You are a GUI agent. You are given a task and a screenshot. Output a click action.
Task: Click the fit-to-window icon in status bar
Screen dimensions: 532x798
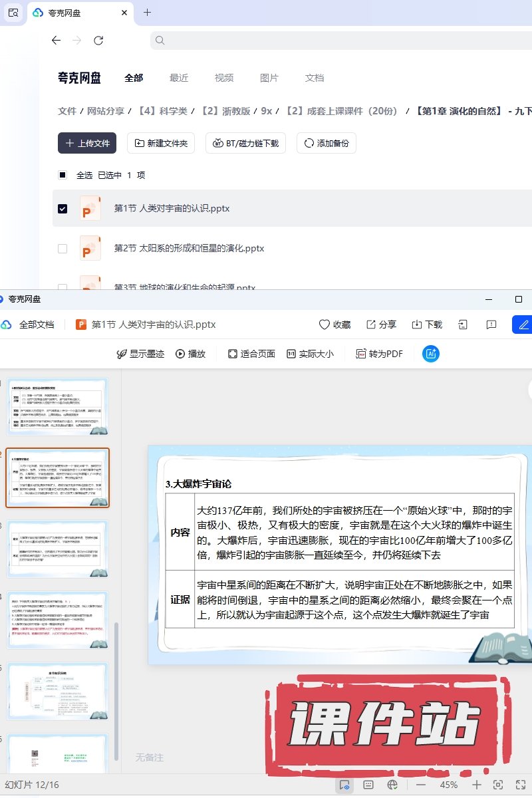[498, 785]
